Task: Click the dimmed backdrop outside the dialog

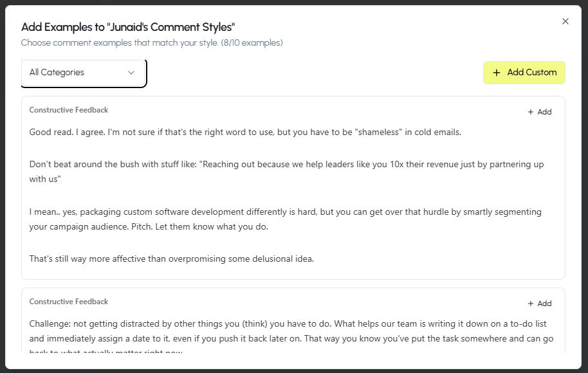Action: point(294,2)
